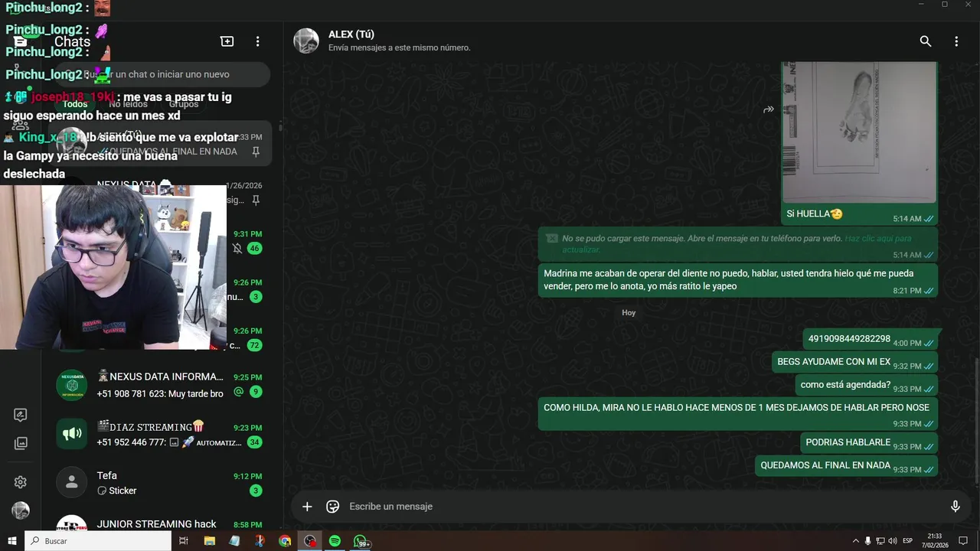Start a voice message with microphone
The height and width of the screenshot is (551, 980).
(955, 507)
